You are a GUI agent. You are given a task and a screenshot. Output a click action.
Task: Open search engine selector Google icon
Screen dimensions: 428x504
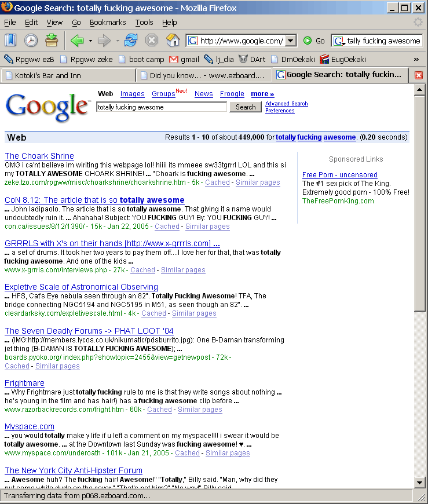coord(339,41)
